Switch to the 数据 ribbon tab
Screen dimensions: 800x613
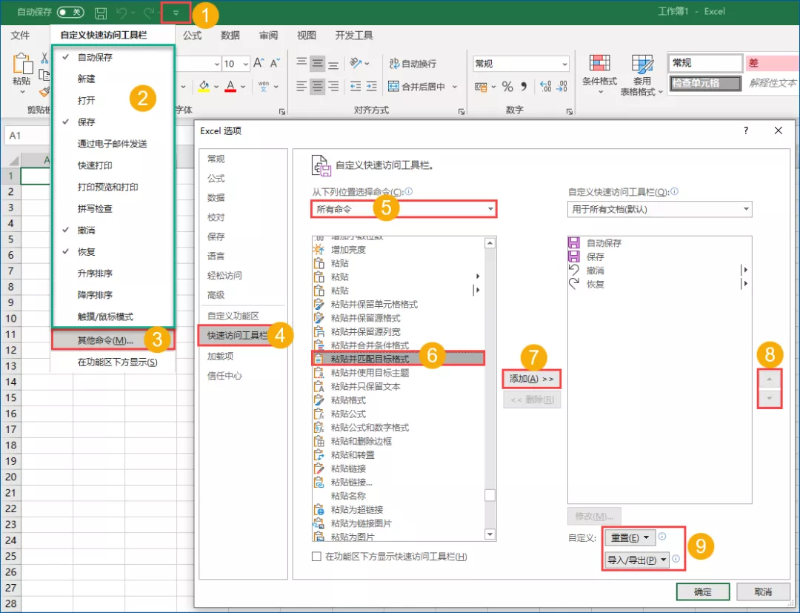click(230, 35)
